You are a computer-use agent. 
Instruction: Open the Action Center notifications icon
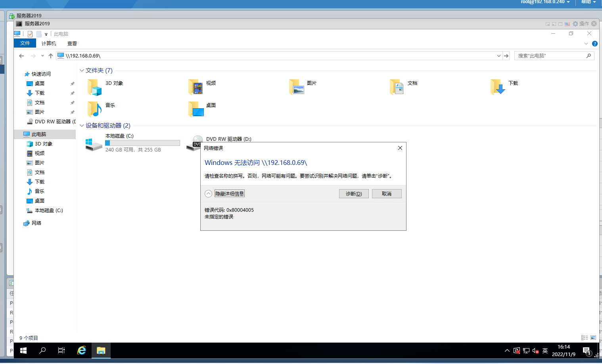[x=587, y=351]
